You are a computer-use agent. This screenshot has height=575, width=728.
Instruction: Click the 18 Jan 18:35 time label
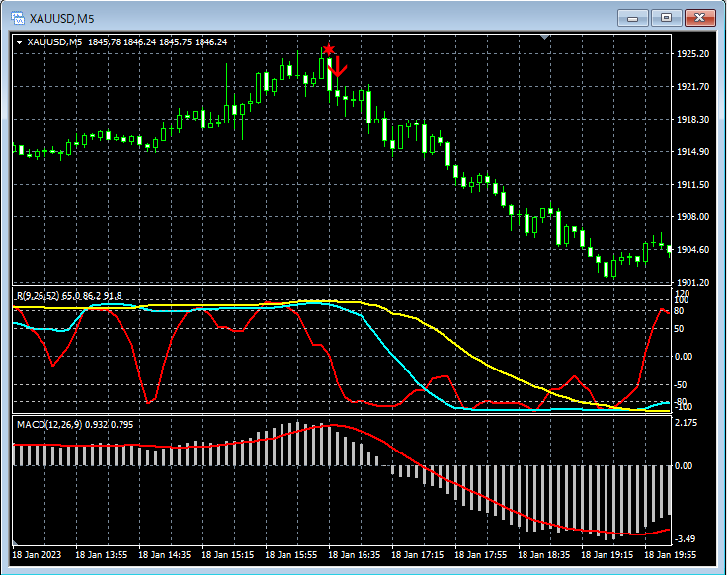[543, 555]
